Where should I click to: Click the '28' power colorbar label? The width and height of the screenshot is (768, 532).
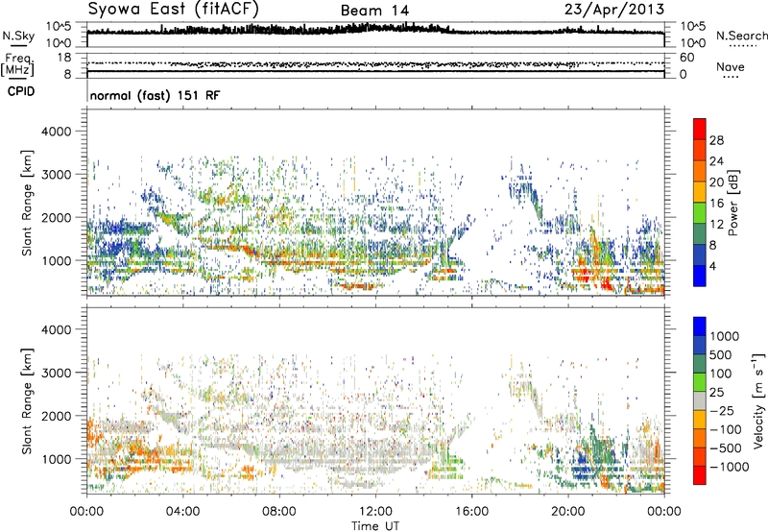pos(716,140)
